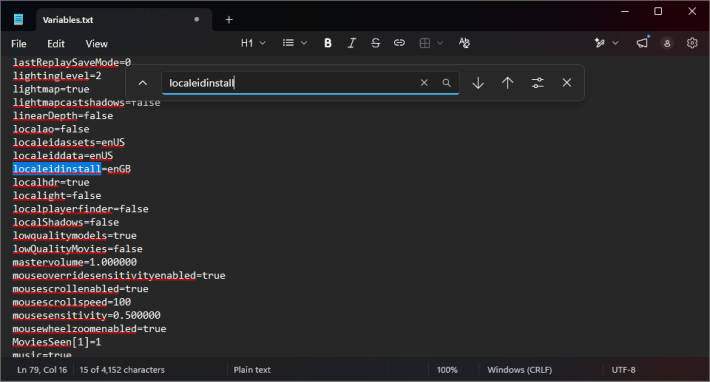
Task: Click the line localeiddata=enUS
Action: click(x=63, y=156)
